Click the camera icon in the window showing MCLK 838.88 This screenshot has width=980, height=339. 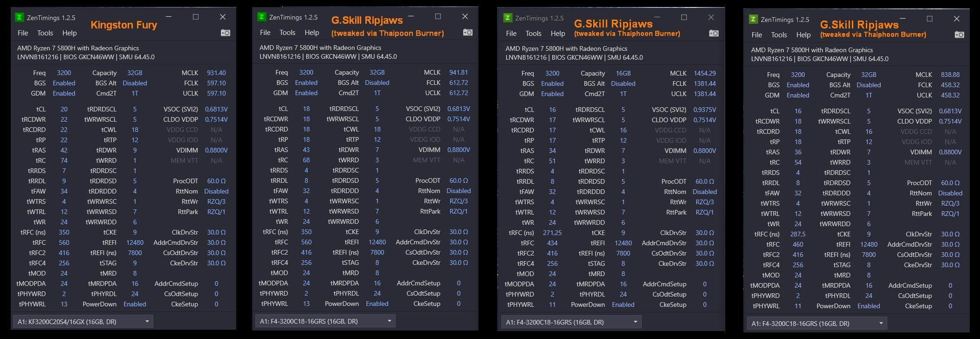coord(959,35)
